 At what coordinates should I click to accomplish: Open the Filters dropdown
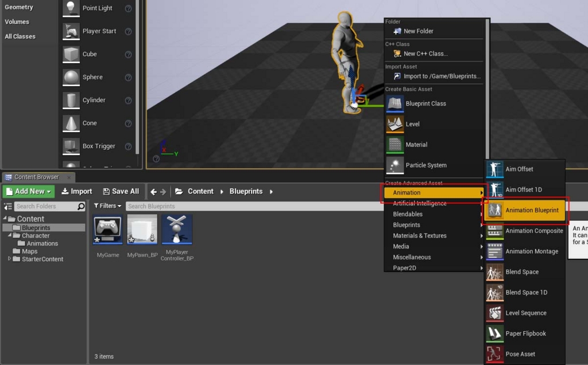(107, 205)
